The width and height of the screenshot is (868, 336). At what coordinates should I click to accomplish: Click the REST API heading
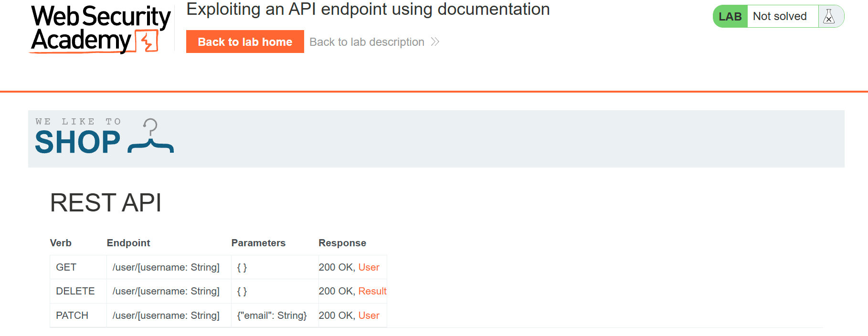(x=106, y=203)
